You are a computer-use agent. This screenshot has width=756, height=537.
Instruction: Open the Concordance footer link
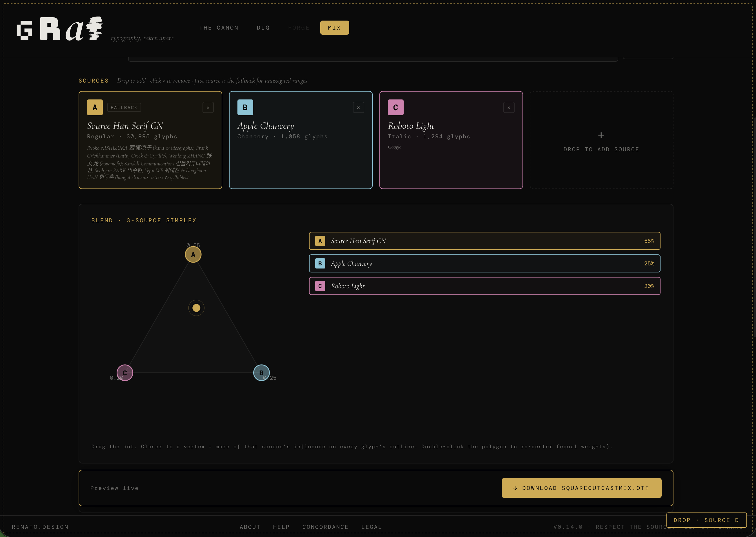click(x=325, y=527)
